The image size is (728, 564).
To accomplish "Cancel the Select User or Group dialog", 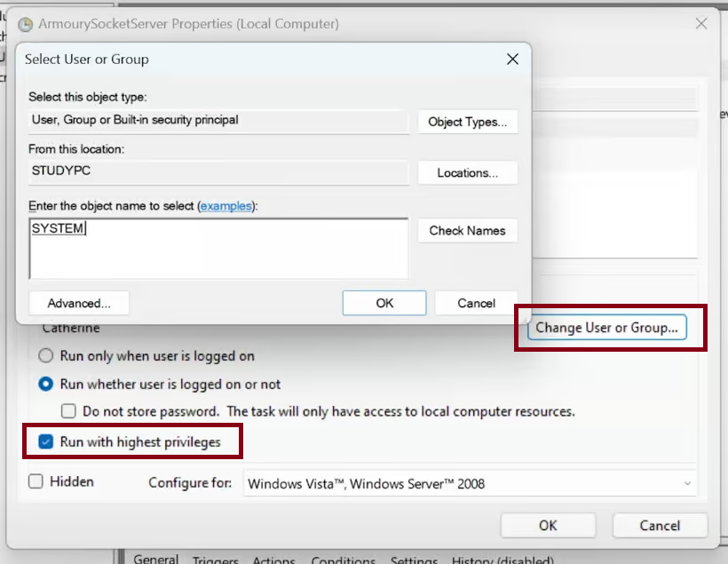I will [x=477, y=303].
